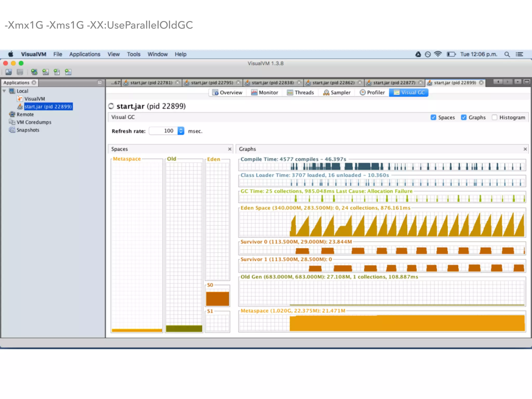Select the VM Coredumps node
The image size is (532, 399).
click(x=30, y=122)
